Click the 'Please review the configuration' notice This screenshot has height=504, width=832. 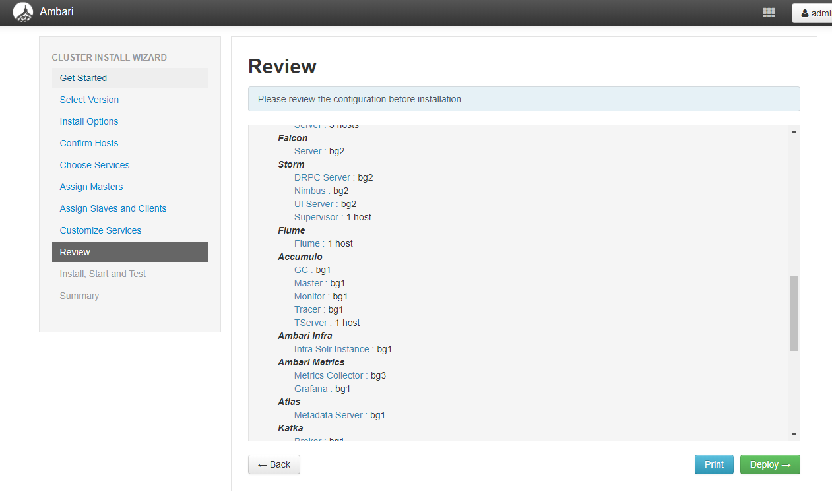tap(524, 99)
